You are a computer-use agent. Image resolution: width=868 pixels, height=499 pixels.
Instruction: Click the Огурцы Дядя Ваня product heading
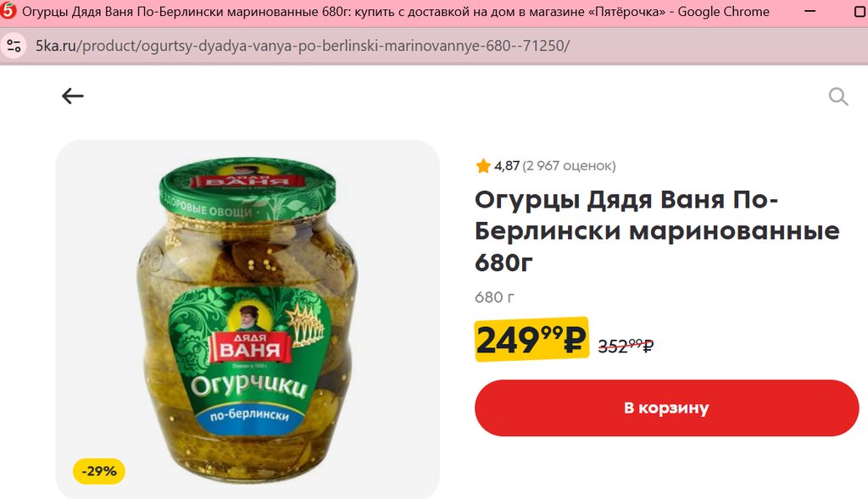pyautogui.click(x=657, y=230)
